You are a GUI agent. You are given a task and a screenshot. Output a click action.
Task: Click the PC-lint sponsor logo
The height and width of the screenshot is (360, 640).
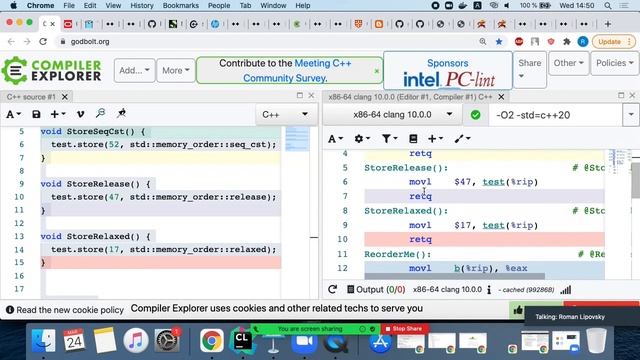tap(470, 80)
